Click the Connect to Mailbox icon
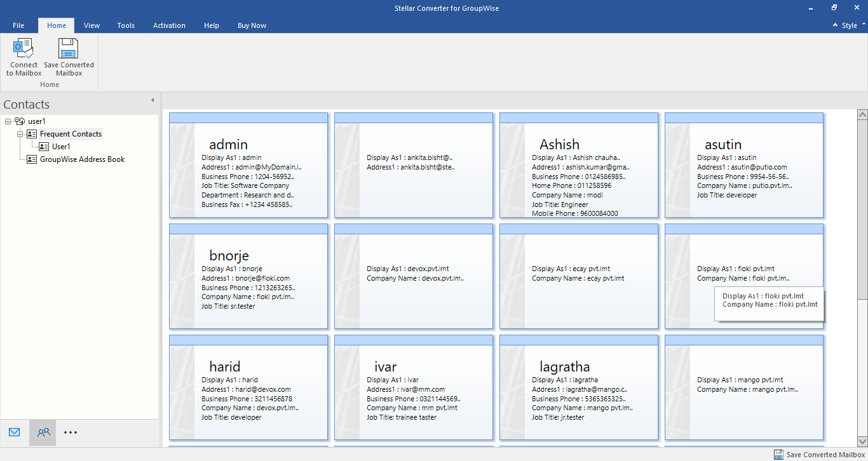The height and width of the screenshot is (461, 868). pyautogui.click(x=24, y=48)
